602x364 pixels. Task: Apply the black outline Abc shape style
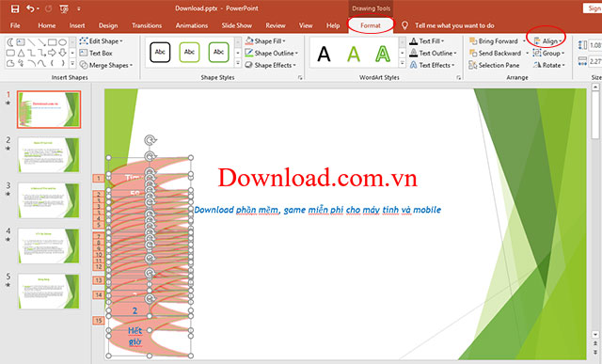[160, 53]
